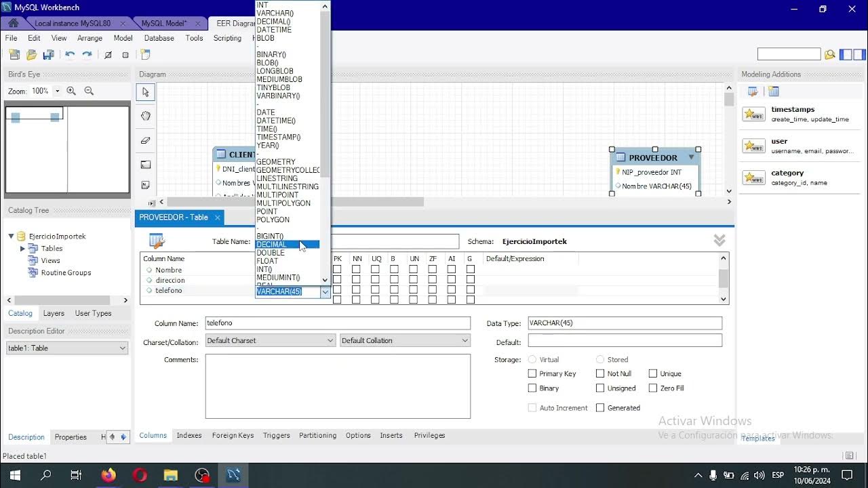Open the Arrange menu
The image size is (868, 488).
pos(90,38)
